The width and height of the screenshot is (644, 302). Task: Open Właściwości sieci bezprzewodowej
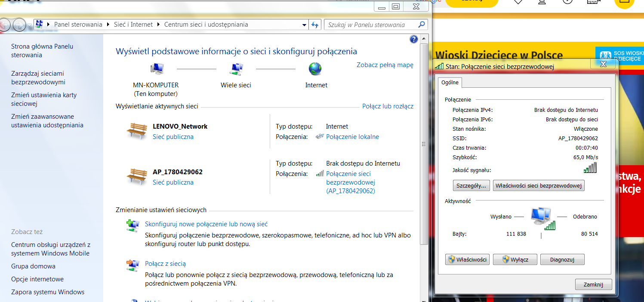[x=538, y=185]
